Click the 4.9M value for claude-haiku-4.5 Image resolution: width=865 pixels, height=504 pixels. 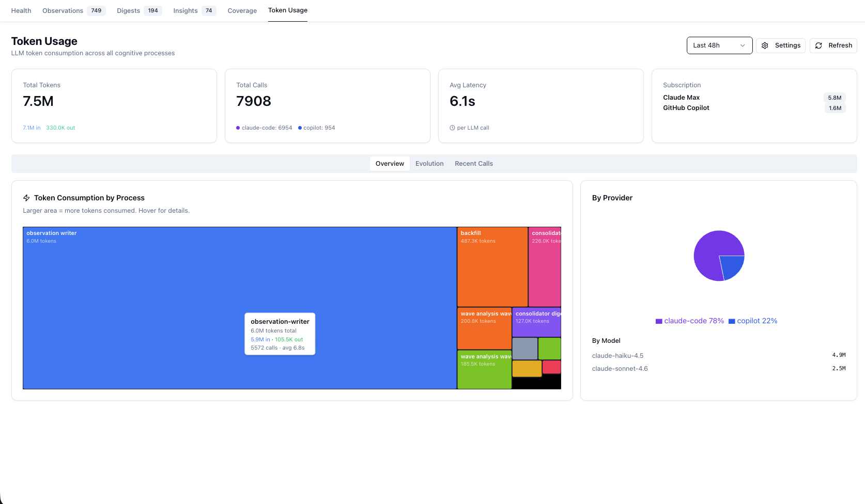839,355
